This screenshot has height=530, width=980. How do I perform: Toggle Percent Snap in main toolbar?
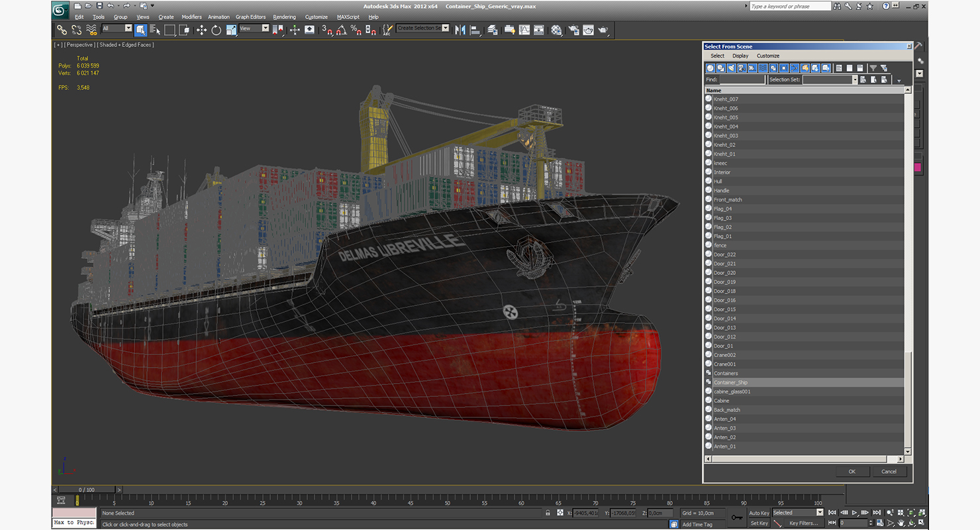point(356,30)
